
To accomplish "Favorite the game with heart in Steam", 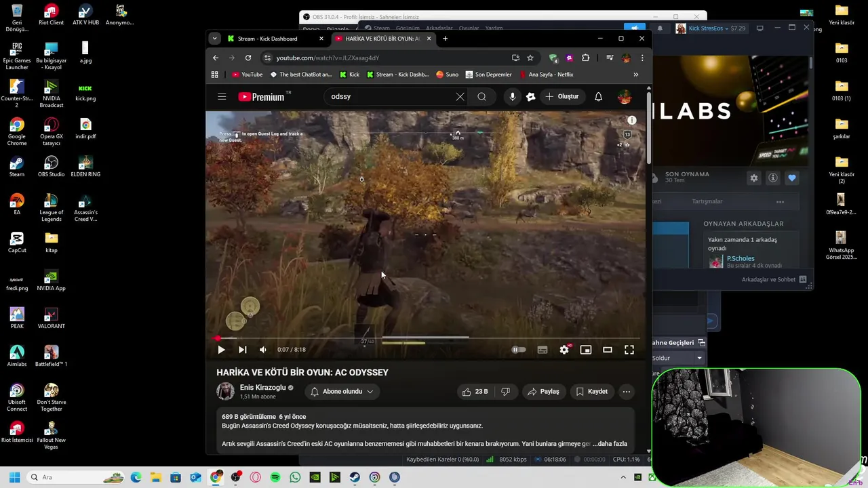I will click(792, 178).
